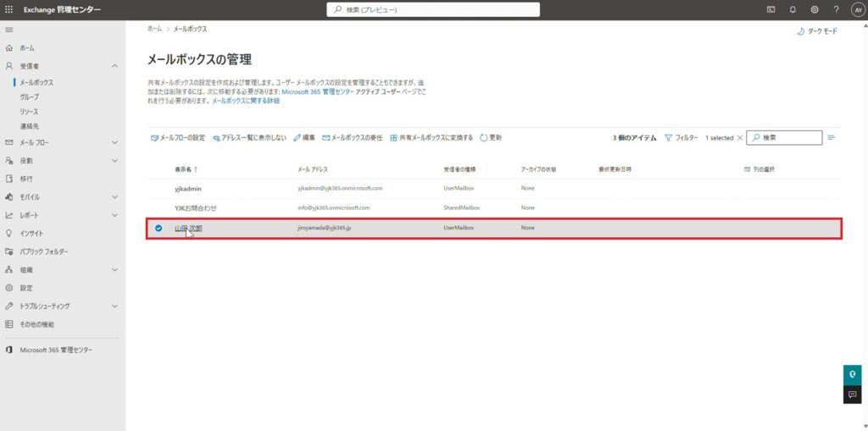Screen dimensions: 868x431
Task: Open Microsoft 365 管理センター link in description
Action: 318,91
